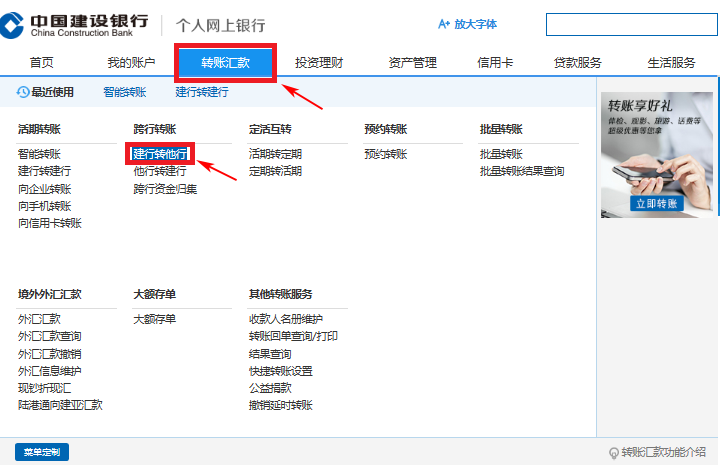Viewport: 720px width, 465px height.
Task: Open 向企业转账
Action: click(45, 189)
